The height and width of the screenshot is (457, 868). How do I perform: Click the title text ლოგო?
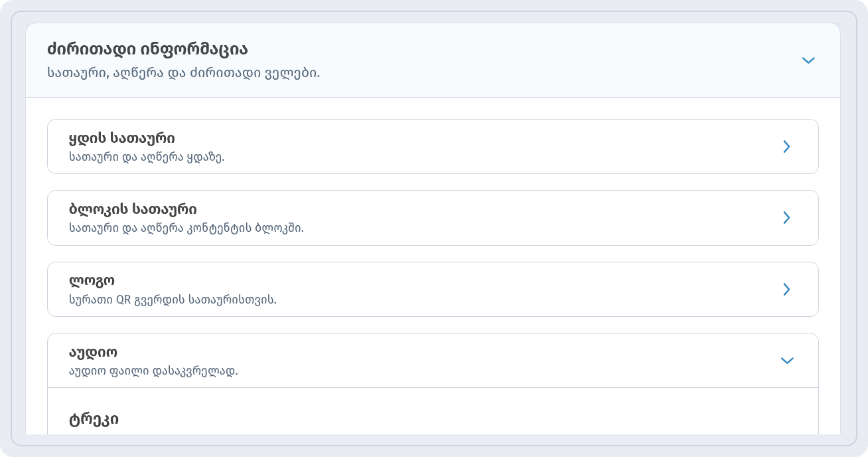(x=92, y=281)
